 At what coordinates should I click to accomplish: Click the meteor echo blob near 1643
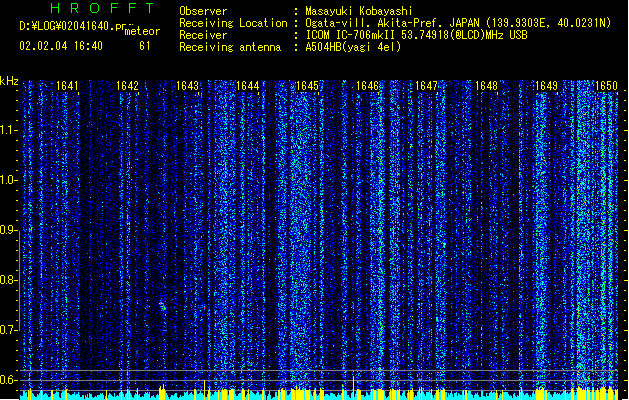tap(162, 307)
